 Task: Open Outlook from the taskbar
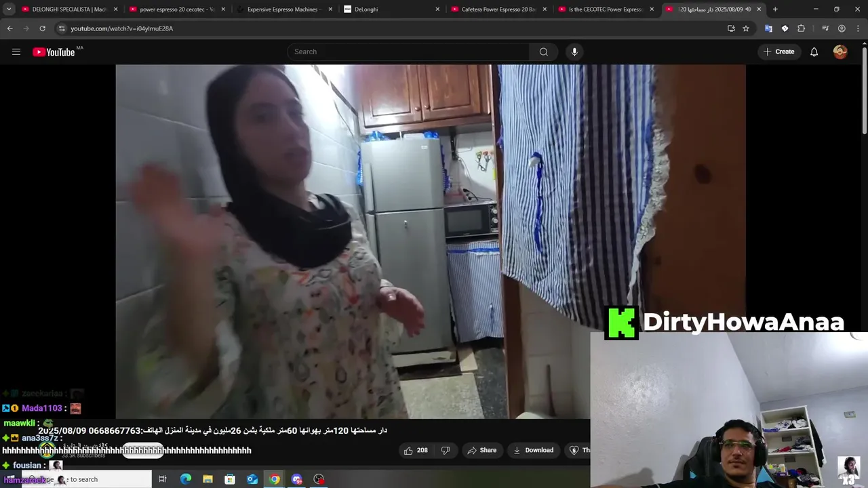coord(252,479)
